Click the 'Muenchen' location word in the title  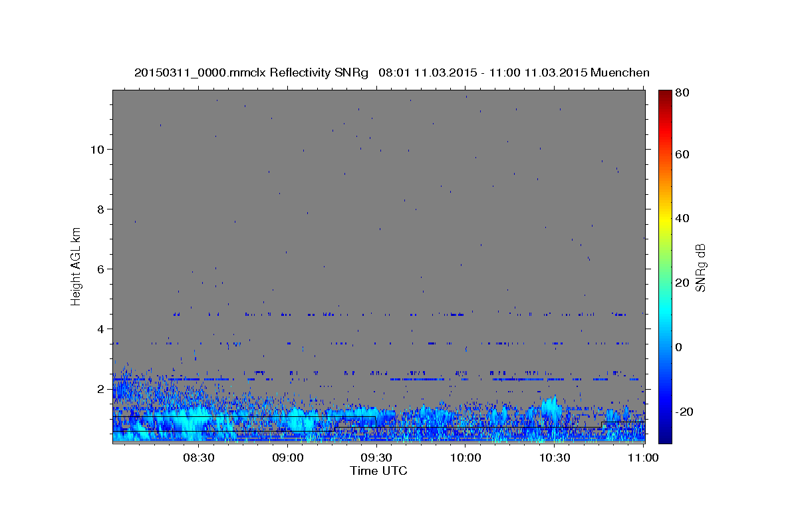(620, 72)
